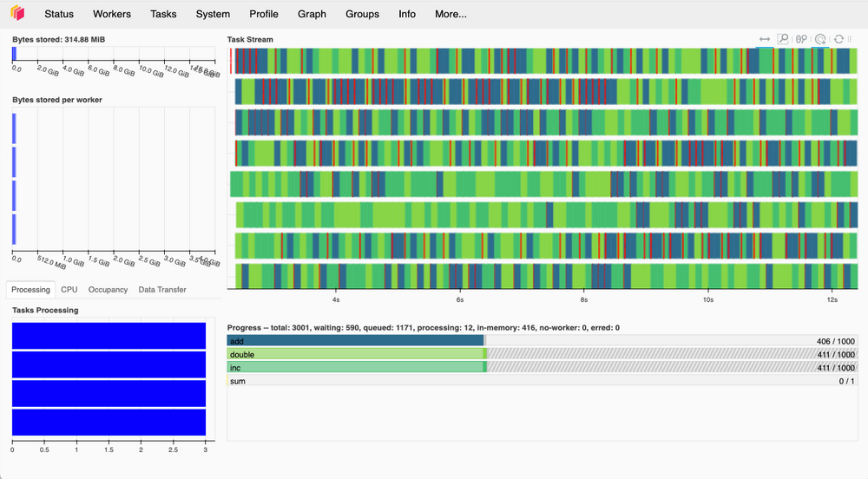Click the top Tasks Processing blue bar
The image size is (868, 479).
(109, 336)
